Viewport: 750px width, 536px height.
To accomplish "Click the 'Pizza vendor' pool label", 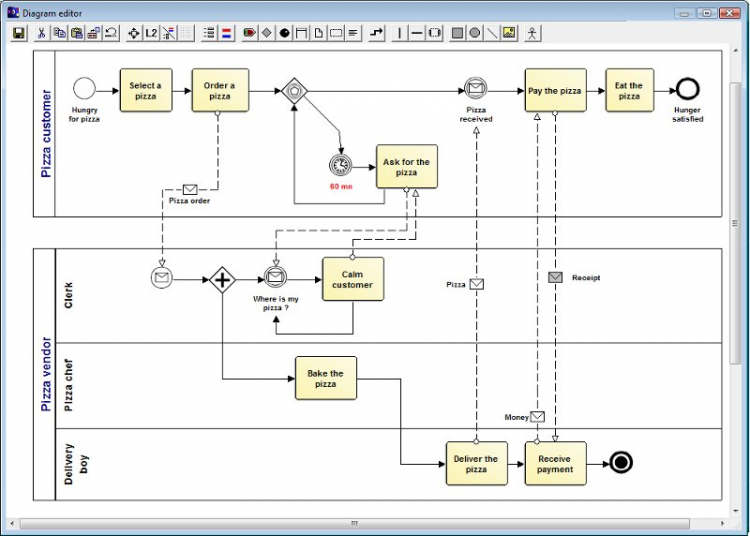I will point(45,374).
